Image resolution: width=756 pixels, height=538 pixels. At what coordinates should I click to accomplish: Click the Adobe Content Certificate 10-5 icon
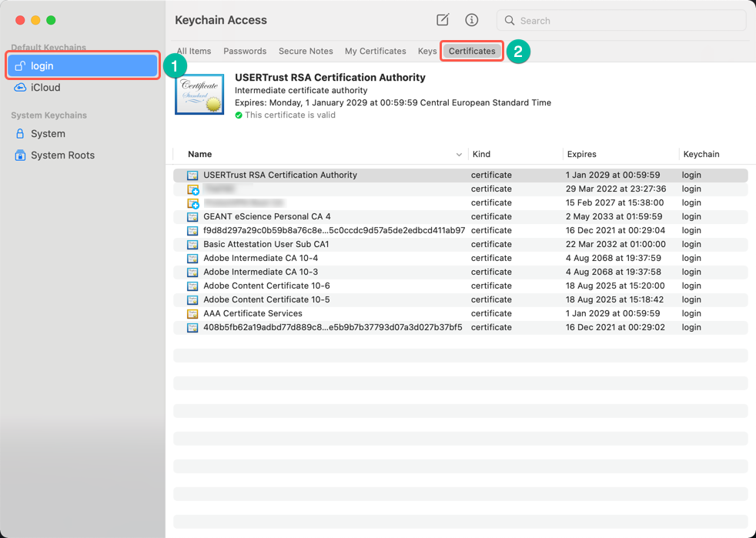pos(193,299)
